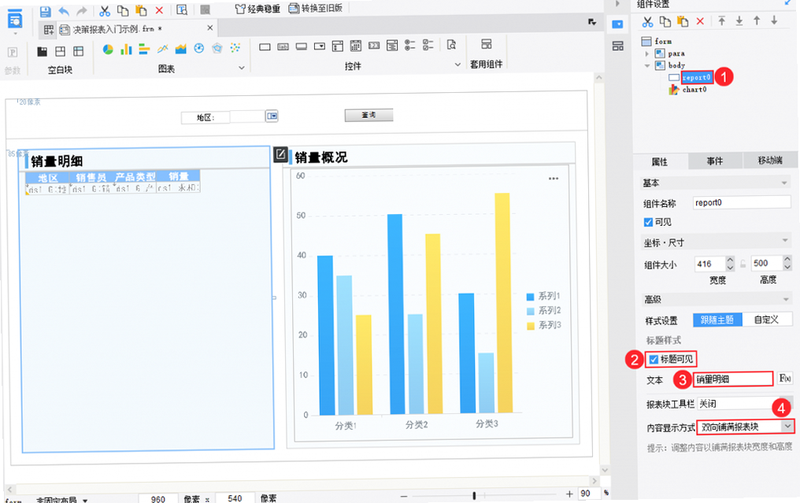This screenshot has width=800, height=503.
Task: Insert a line chart from chart toolbar
Action: pos(163,49)
